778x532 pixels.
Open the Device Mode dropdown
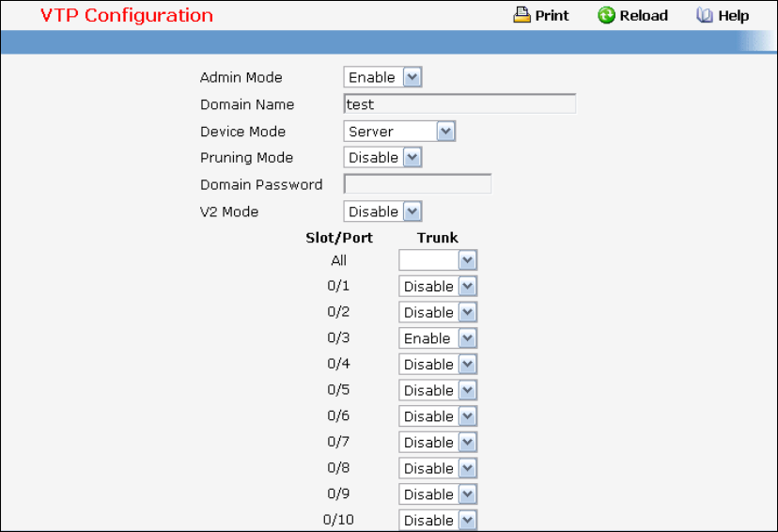[399, 132]
